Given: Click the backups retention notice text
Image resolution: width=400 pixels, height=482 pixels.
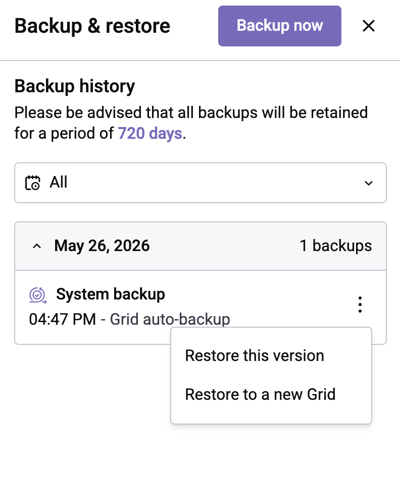Looking at the screenshot, I should pos(191,123).
